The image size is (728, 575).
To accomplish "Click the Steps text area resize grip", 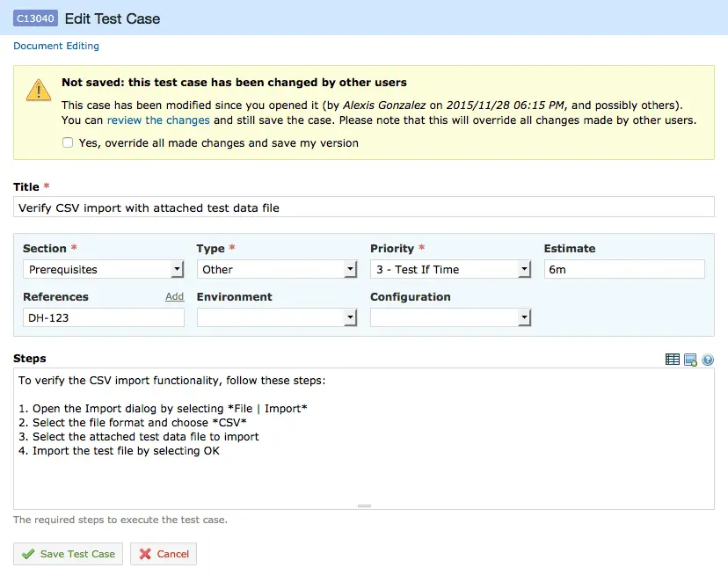I will [x=365, y=506].
